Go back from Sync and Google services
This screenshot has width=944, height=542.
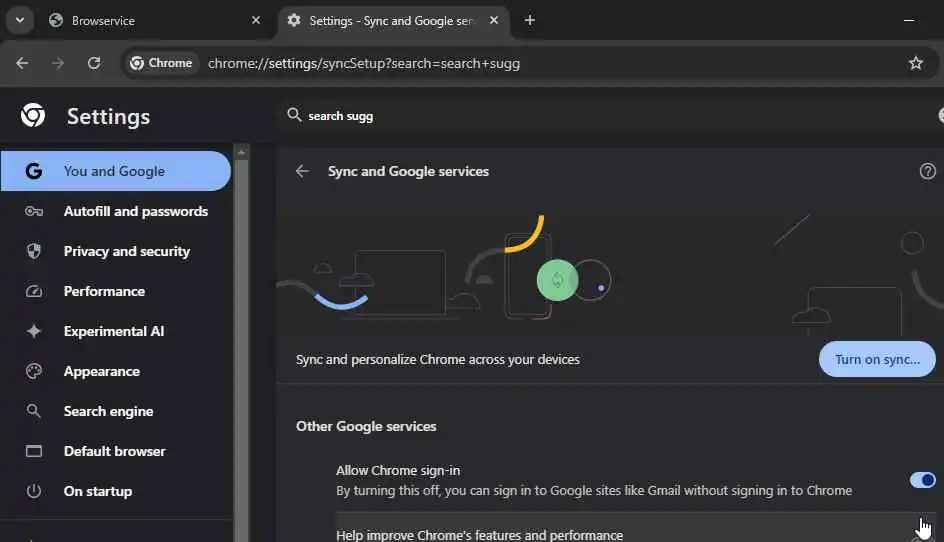pos(302,171)
